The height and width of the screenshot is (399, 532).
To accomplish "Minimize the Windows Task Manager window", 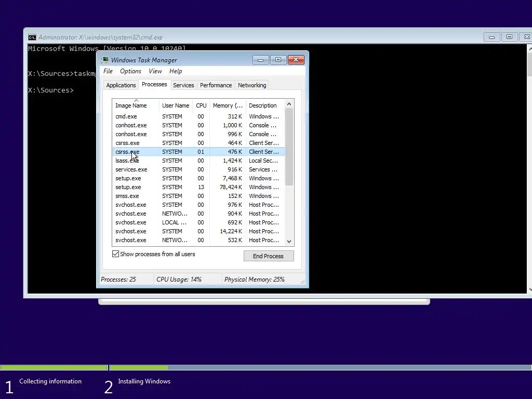I will 261,60.
